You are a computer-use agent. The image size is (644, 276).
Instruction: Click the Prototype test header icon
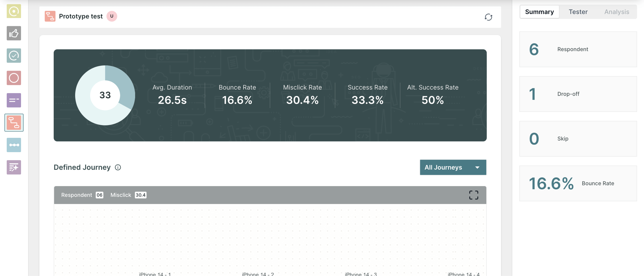[50, 16]
